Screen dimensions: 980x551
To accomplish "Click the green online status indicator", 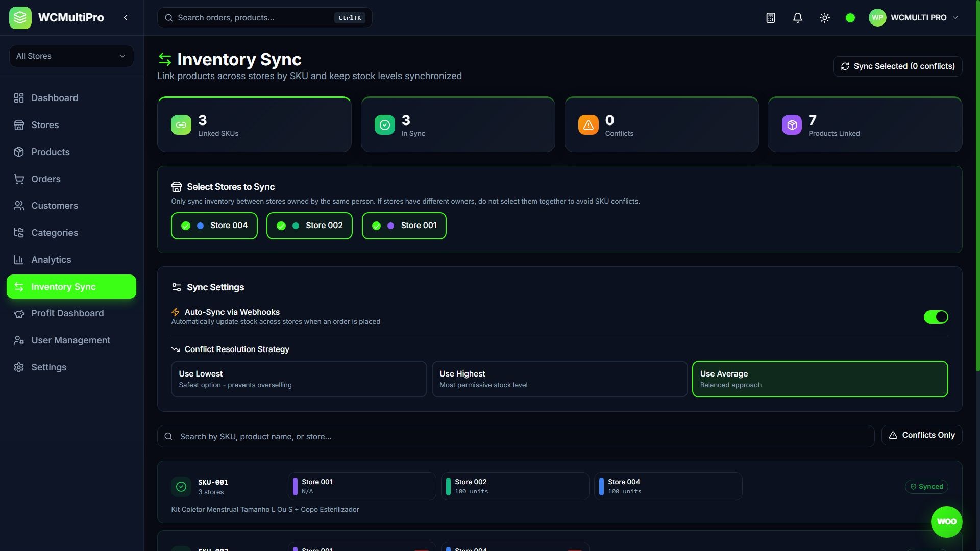I will point(850,18).
